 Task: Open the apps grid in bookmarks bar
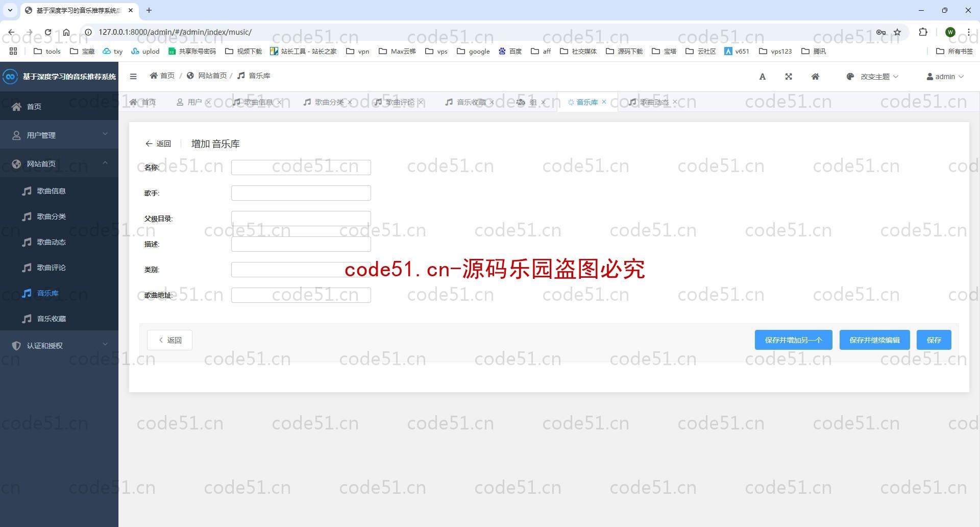[13, 51]
